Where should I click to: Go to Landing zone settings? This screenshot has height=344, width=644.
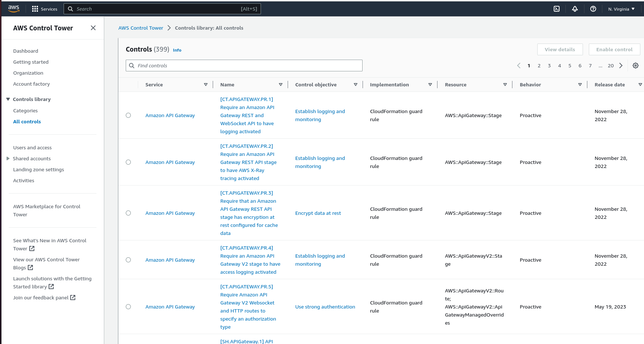(38, 169)
